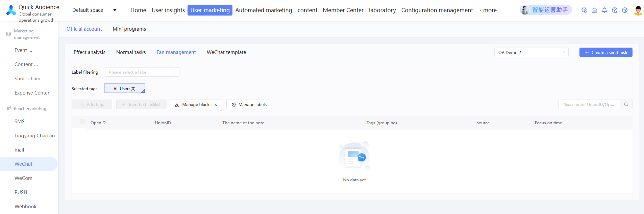The image size is (644, 214).
Task: Select WeChat in sidebar
Action: (29, 164)
